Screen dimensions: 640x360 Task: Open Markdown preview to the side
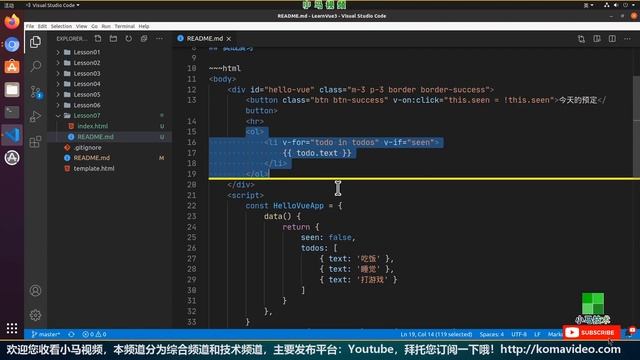(597, 39)
